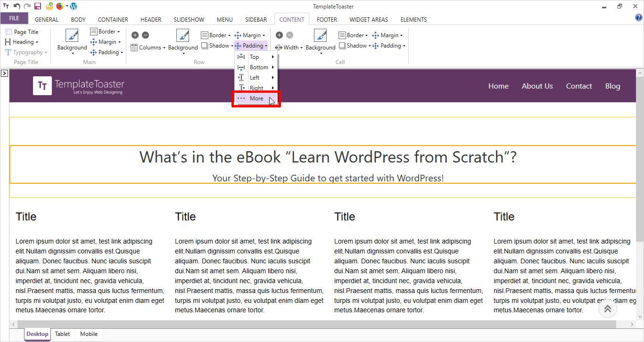
Task: Click the Undo arrow icon
Action: click(x=17, y=6)
